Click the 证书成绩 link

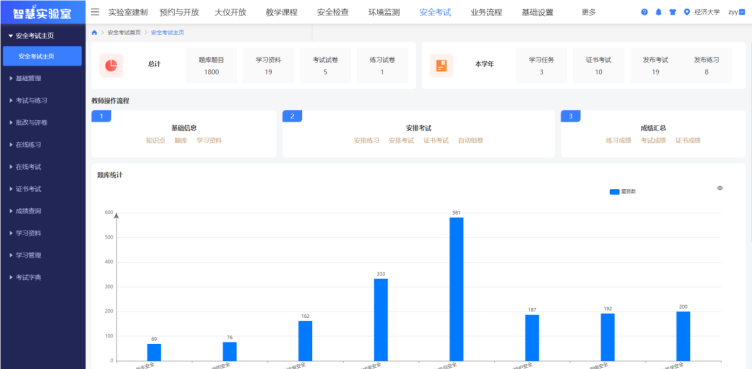(x=688, y=141)
